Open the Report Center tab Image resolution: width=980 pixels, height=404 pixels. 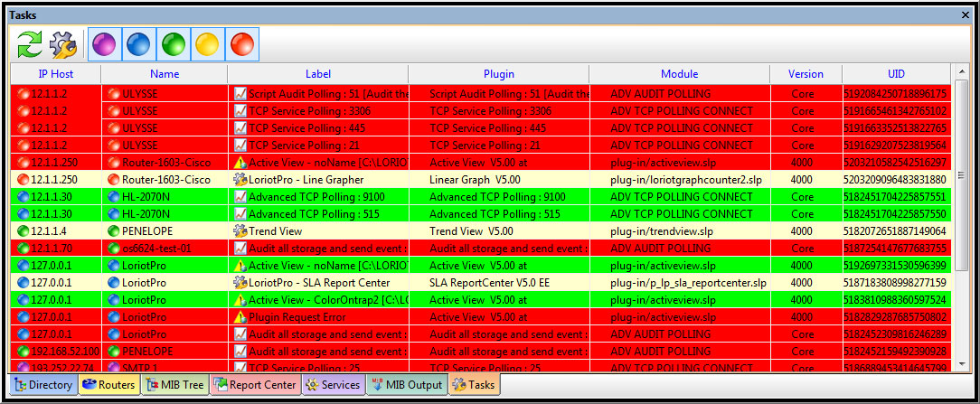pos(256,385)
